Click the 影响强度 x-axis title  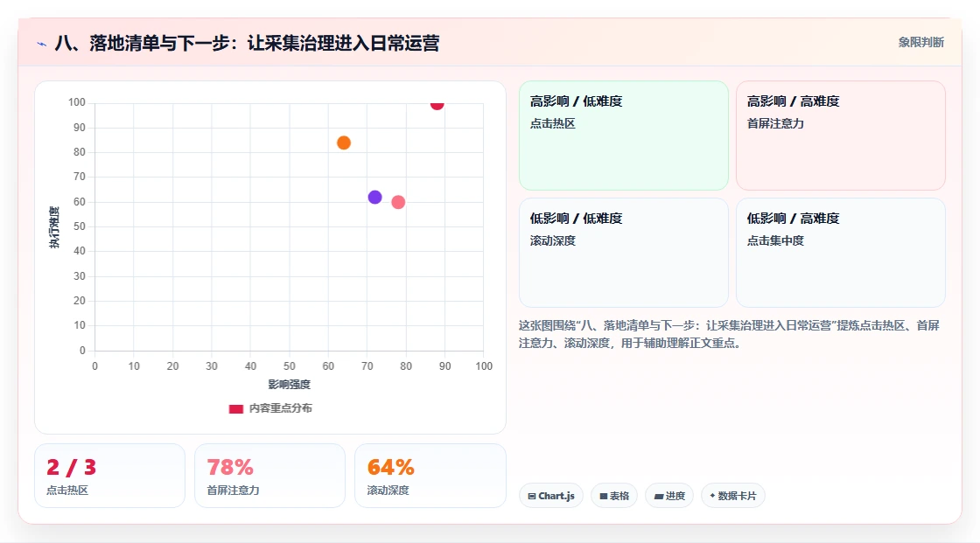coord(290,384)
